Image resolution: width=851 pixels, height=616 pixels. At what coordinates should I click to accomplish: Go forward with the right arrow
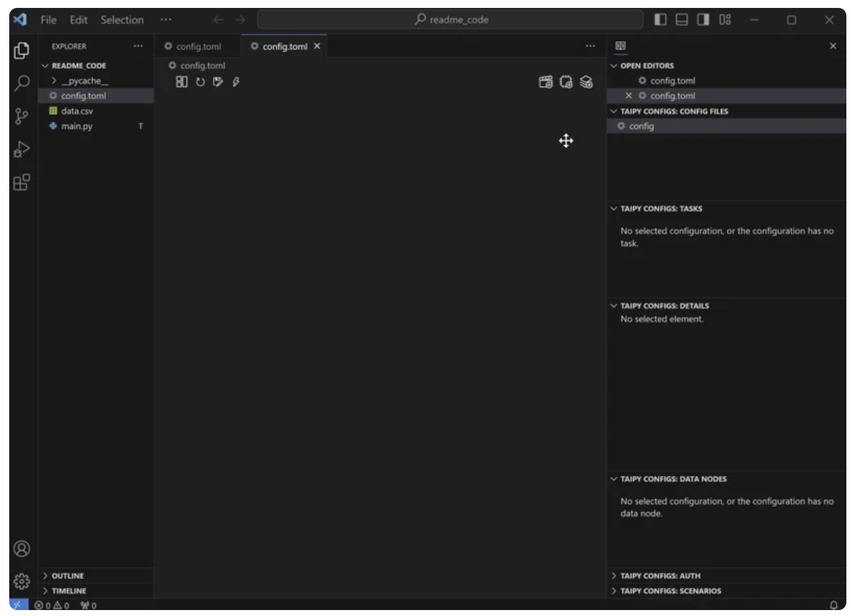[239, 20]
